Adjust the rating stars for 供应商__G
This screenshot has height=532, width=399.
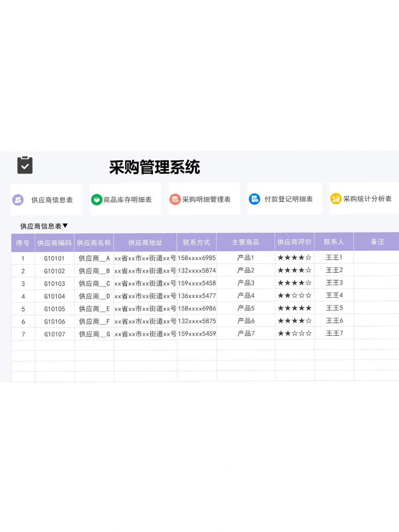click(294, 333)
